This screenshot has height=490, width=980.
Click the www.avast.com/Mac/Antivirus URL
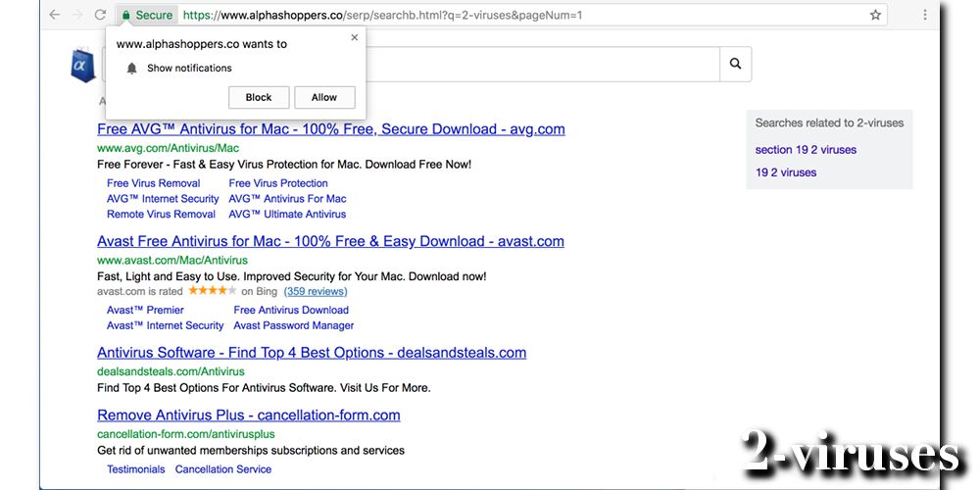[x=172, y=260]
